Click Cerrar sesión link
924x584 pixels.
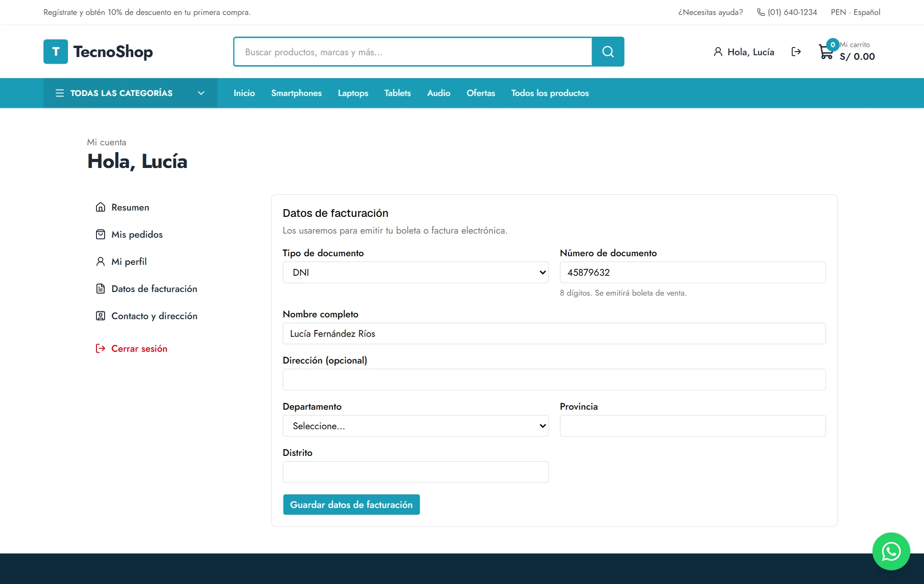click(x=139, y=348)
